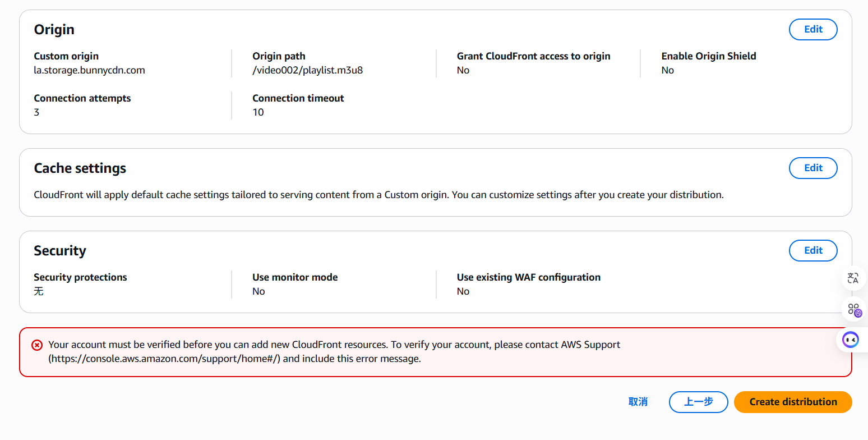Click the Origin section heading
This screenshot has height=440, width=868.
coord(54,29)
